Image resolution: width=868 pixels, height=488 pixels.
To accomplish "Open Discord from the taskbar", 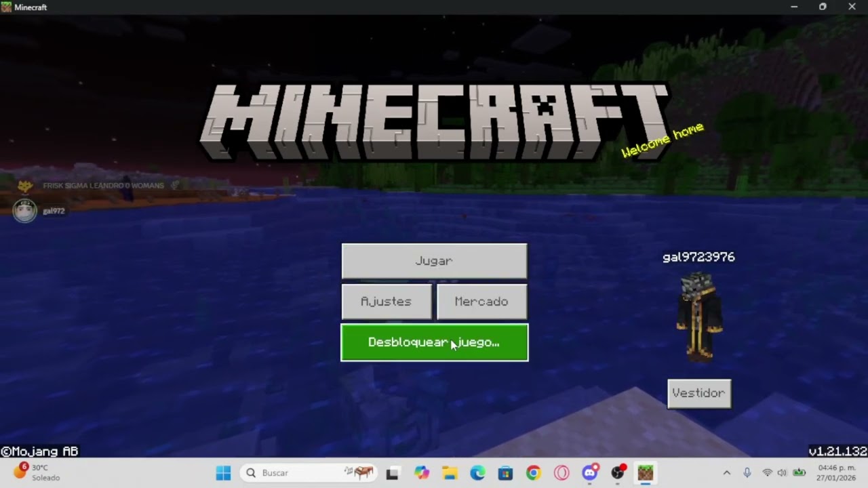I will pos(590,473).
